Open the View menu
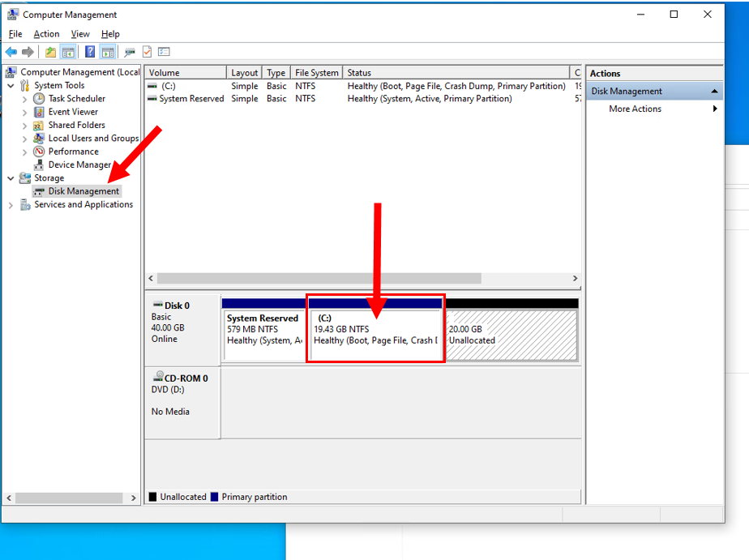749x560 pixels. tap(80, 34)
